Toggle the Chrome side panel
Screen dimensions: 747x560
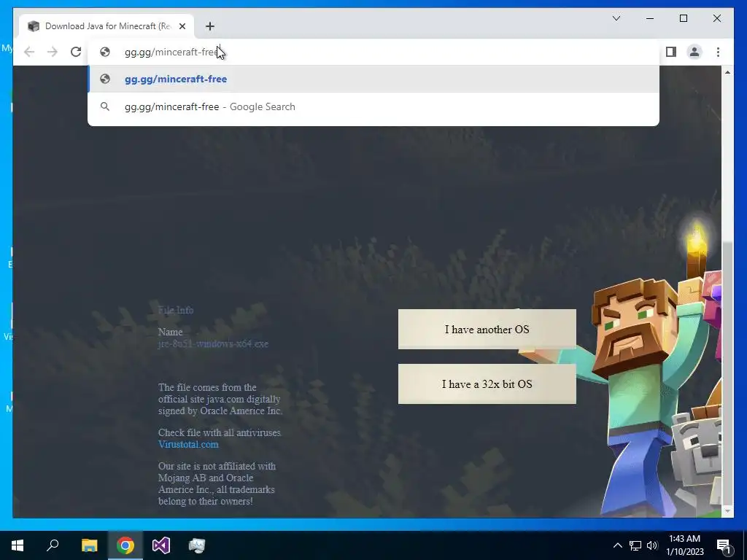(671, 52)
